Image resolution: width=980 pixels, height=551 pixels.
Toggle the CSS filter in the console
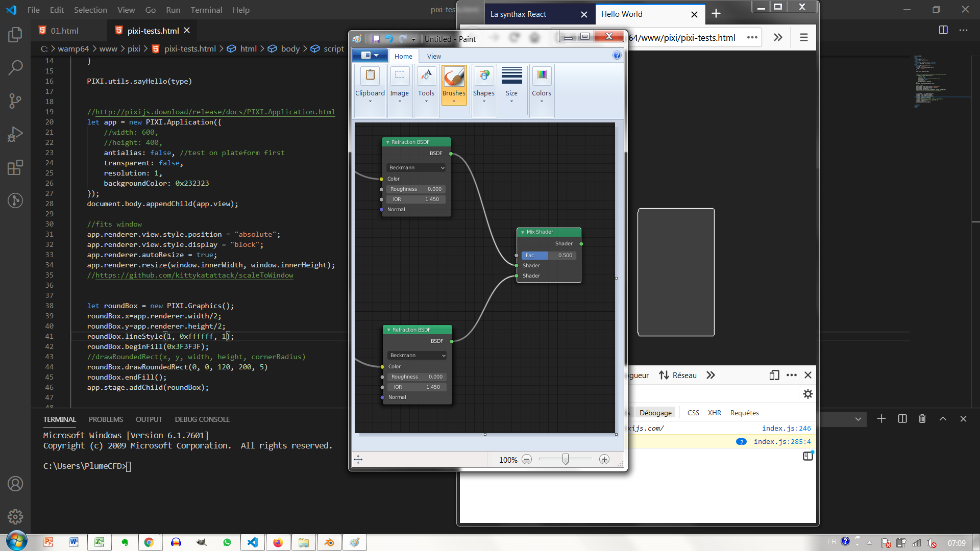point(693,413)
